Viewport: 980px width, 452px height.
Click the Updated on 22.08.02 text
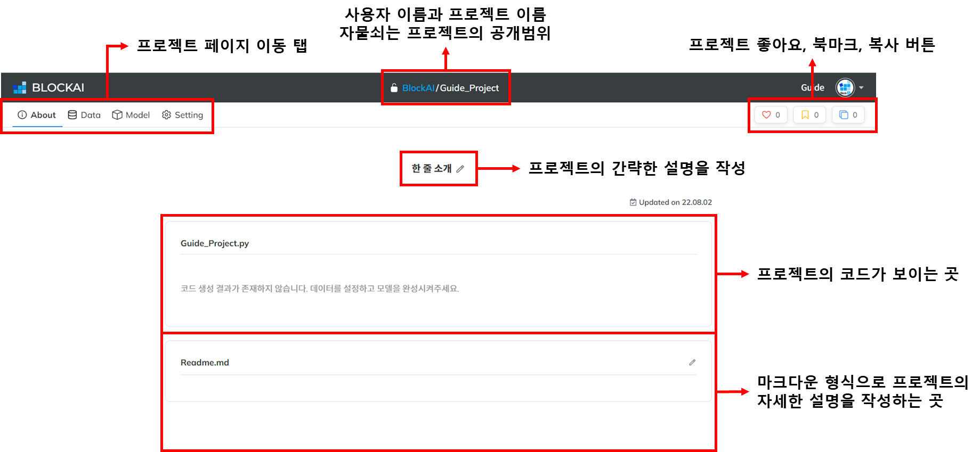tap(675, 202)
